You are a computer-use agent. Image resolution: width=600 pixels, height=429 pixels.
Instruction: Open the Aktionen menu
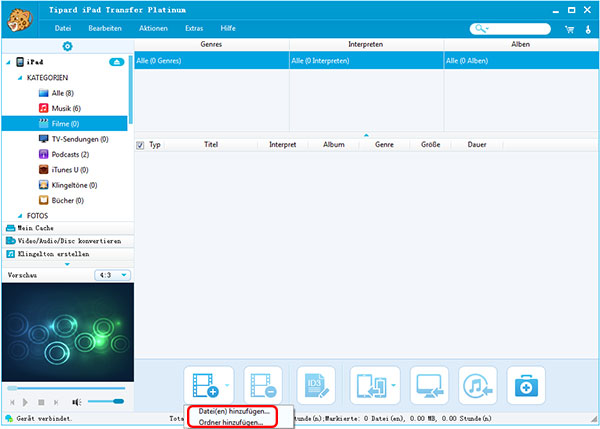[153, 28]
